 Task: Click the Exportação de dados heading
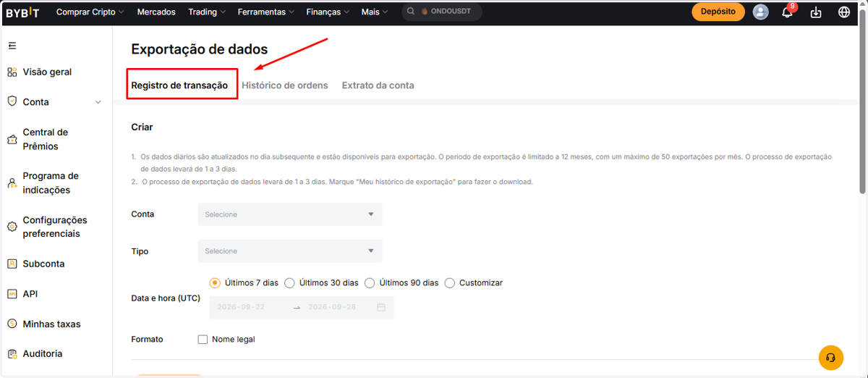click(x=200, y=49)
